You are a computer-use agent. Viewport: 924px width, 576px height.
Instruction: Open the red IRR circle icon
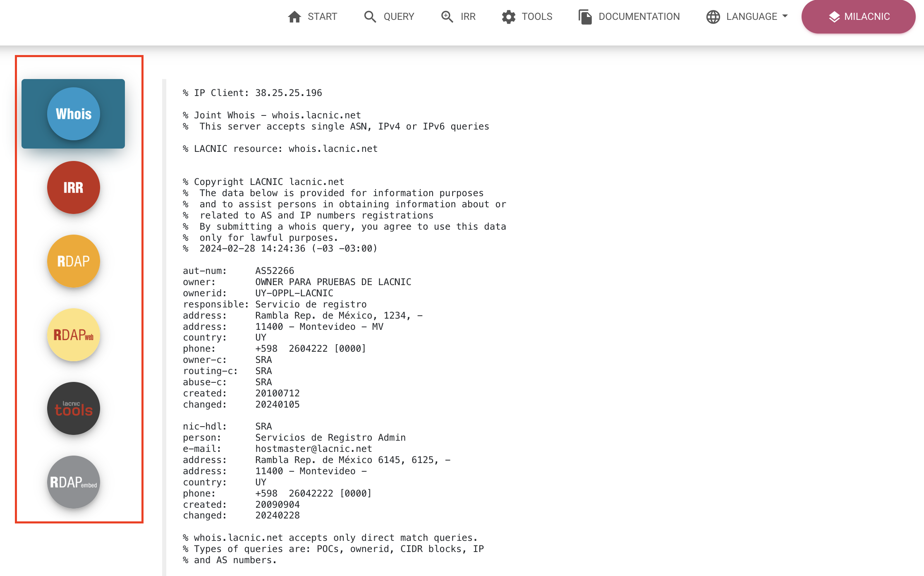click(73, 187)
